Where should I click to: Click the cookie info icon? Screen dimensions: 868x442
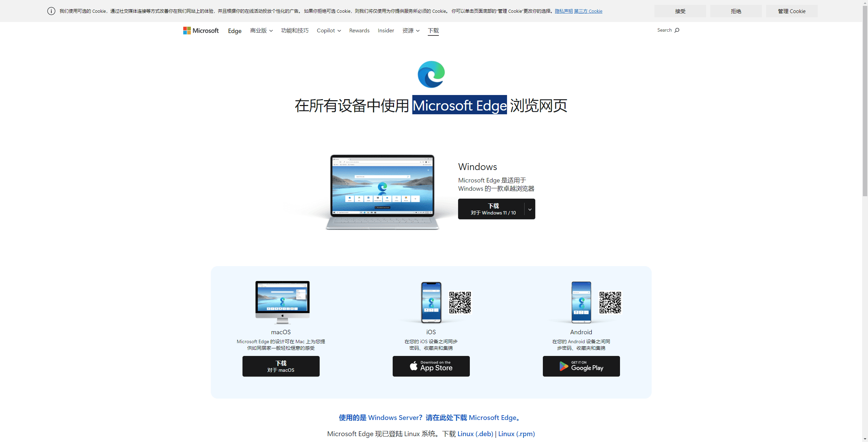(49, 11)
